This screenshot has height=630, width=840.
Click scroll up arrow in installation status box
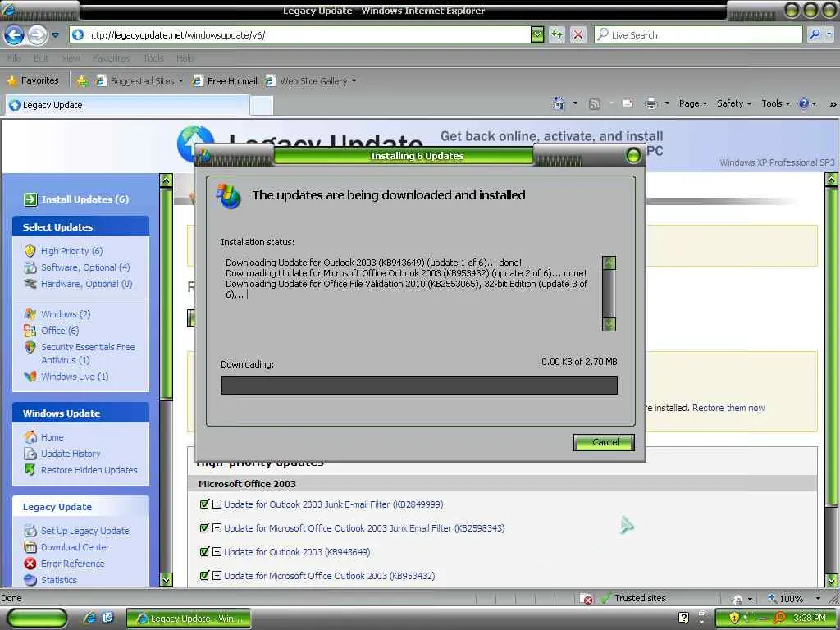(609, 262)
